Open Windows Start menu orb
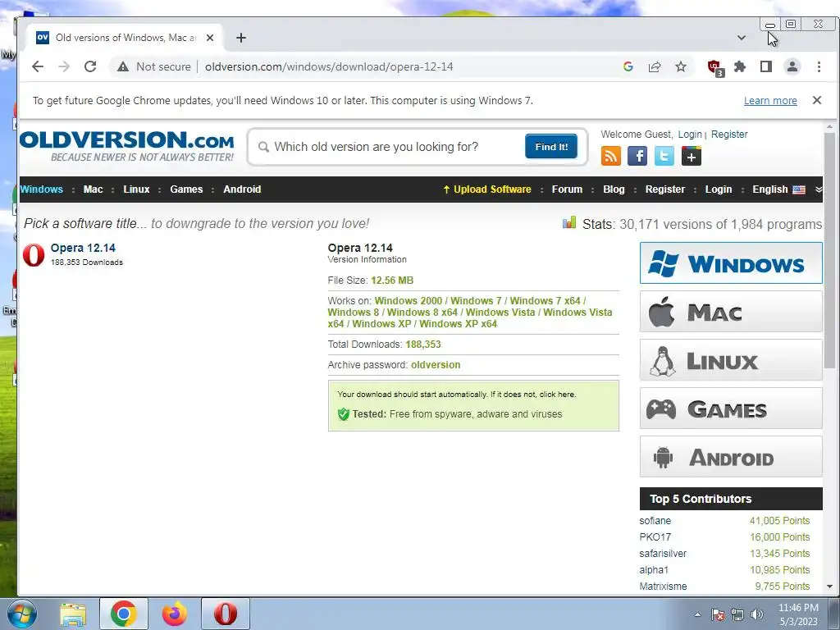Viewport: 840px width, 630px height. [22, 614]
